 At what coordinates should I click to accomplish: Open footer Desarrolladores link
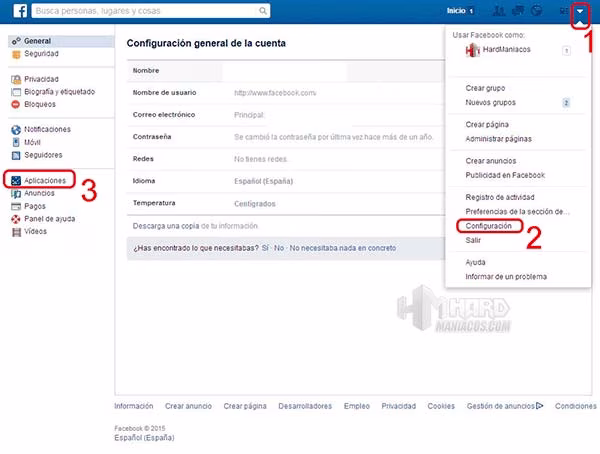[x=305, y=406]
